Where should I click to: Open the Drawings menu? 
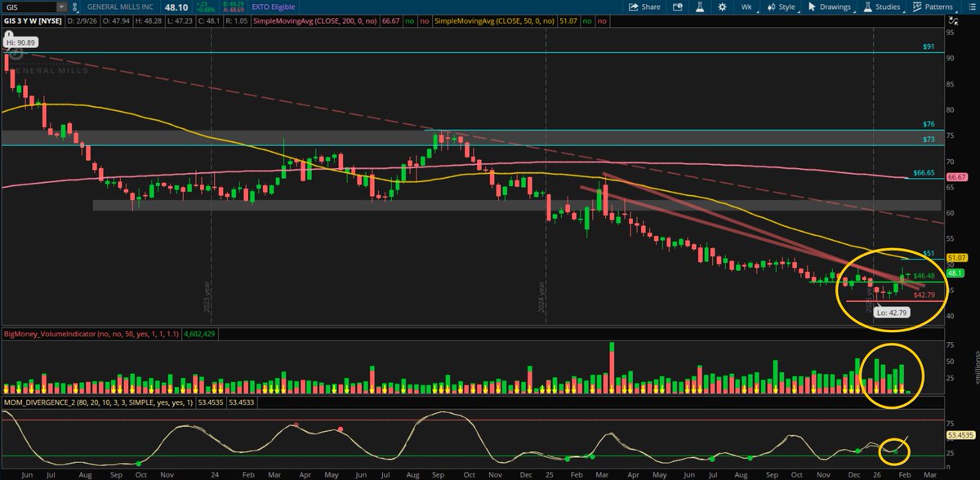829,7
